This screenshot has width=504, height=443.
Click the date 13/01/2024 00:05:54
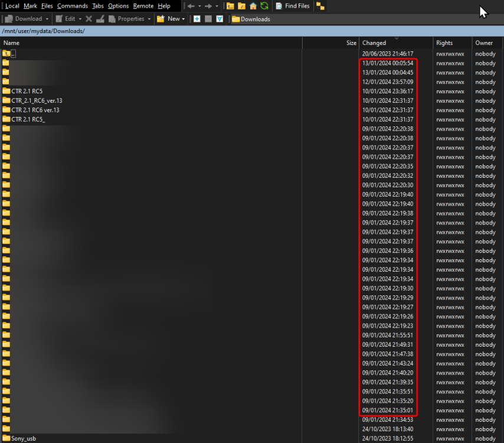pos(388,63)
